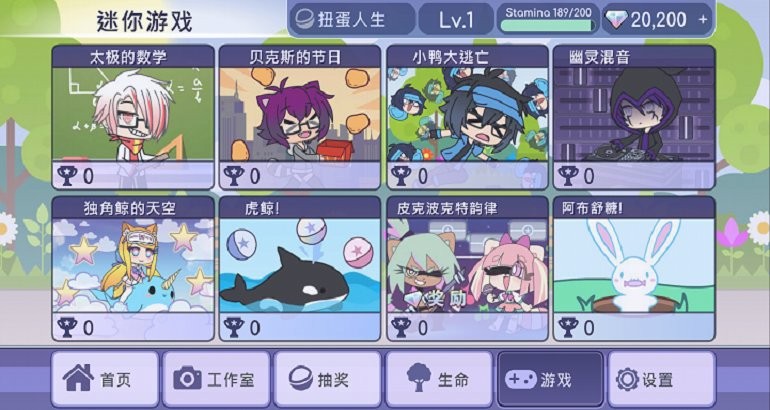
Task: Click the trophy icon under 虎鲸!
Action: pos(234,327)
